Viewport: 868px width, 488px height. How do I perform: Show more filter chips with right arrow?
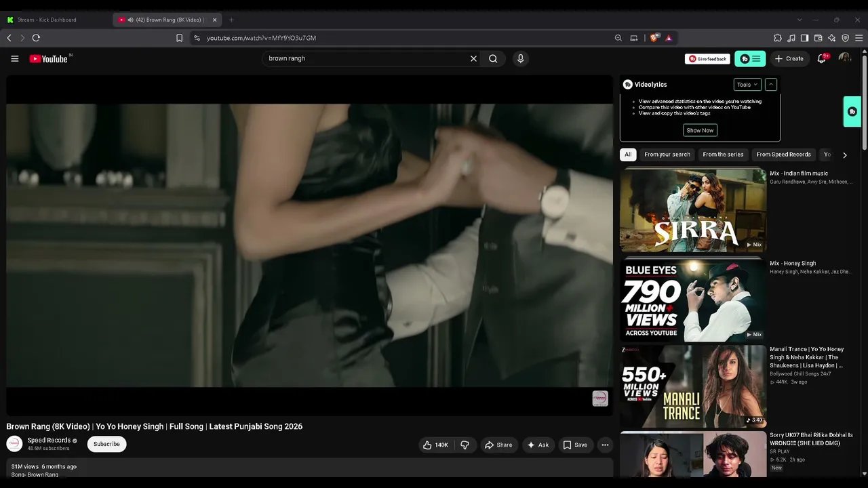tap(844, 155)
